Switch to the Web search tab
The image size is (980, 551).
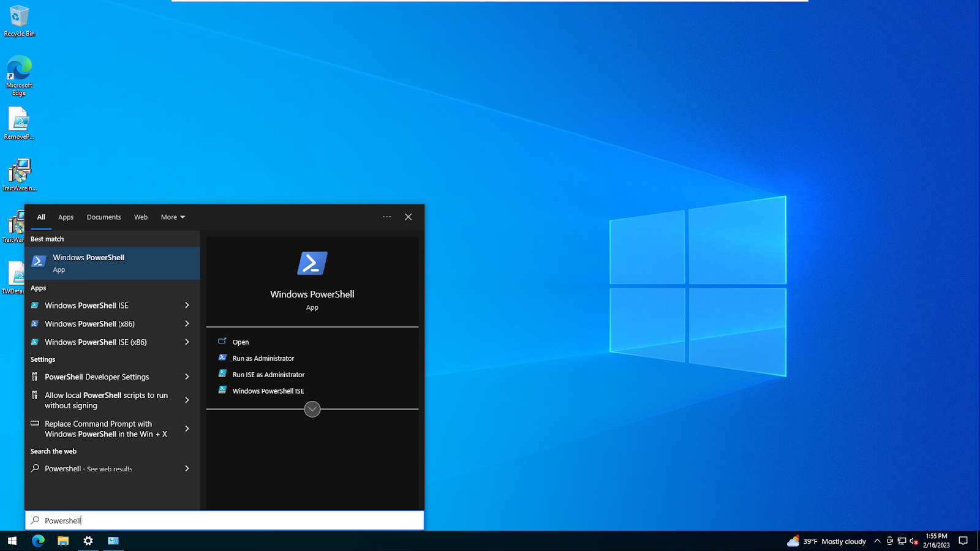tap(141, 217)
